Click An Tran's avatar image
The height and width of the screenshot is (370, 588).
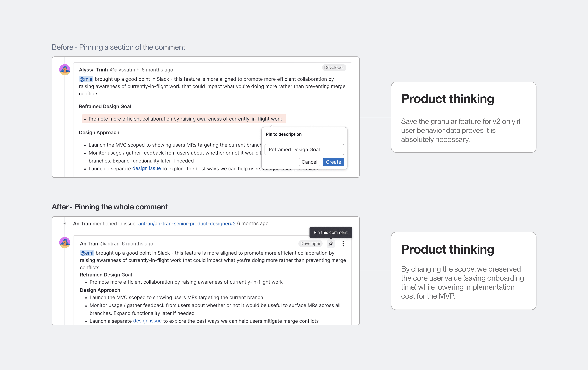point(65,242)
